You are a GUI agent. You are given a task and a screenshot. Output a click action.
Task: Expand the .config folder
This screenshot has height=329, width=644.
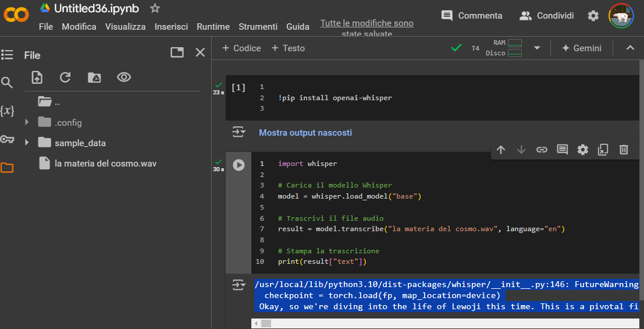[x=27, y=123]
